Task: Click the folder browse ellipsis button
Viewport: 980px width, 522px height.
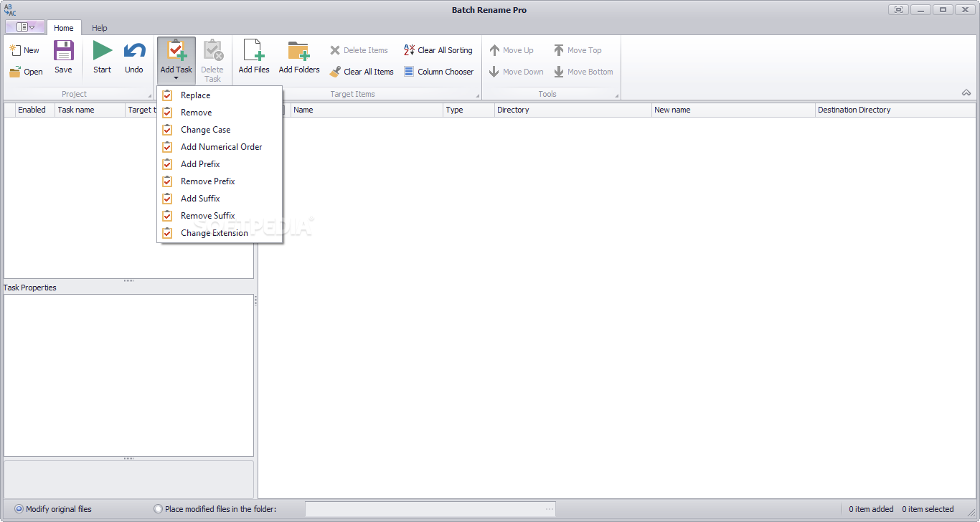Action: click(550, 509)
